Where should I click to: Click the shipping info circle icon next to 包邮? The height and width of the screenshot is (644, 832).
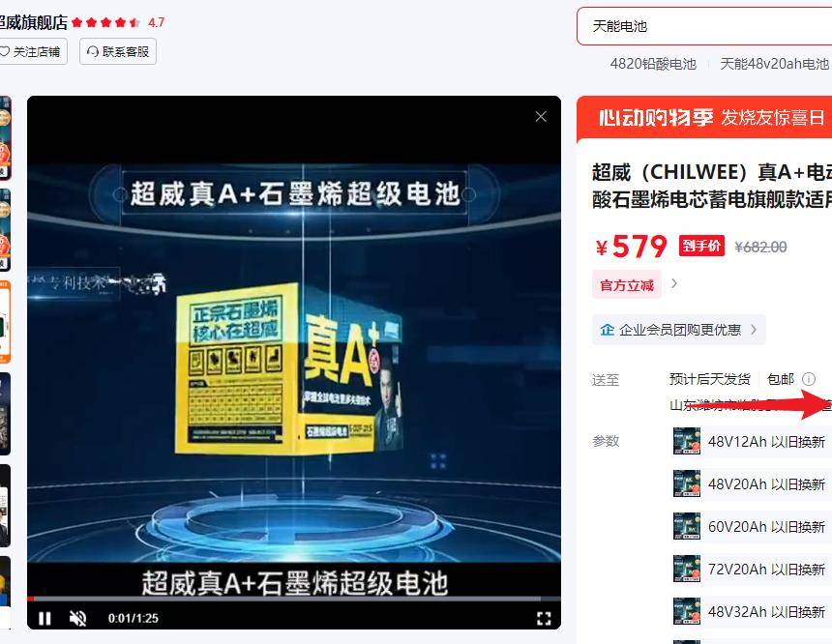pyautogui.click(x=809, y=379)
